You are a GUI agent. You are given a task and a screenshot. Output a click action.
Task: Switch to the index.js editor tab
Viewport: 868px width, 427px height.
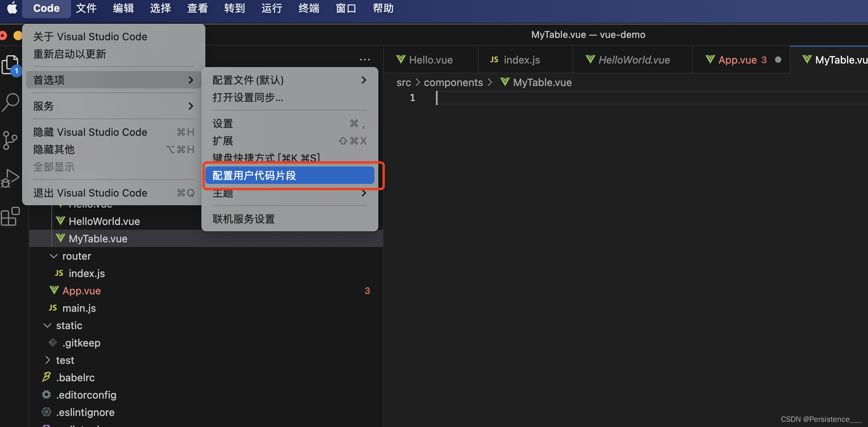click(x=526, y=60)
